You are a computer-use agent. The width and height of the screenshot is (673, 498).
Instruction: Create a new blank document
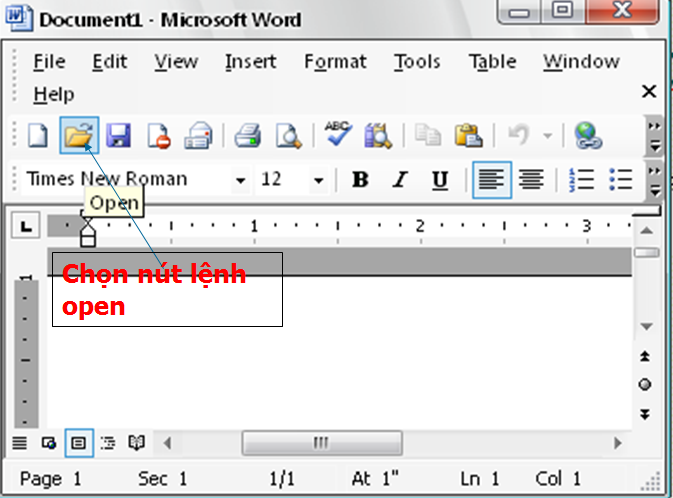[37, 135]
